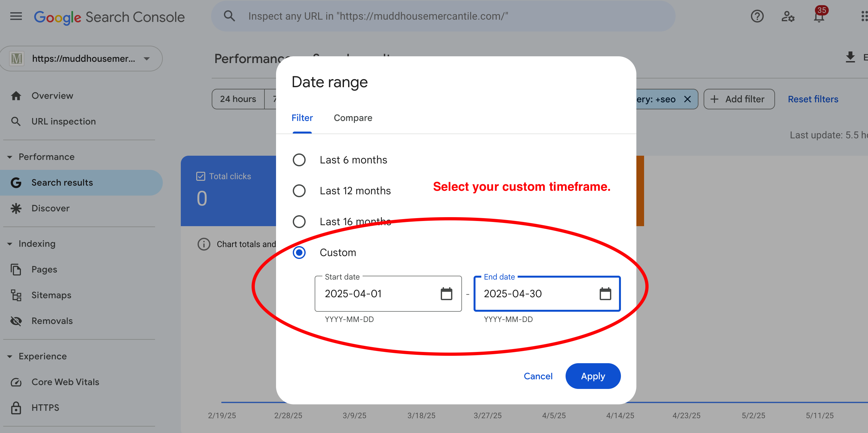Viewport: 868px width, 433px height.
Task: Click the help question mark icon
Action: [x=757, y=16]
